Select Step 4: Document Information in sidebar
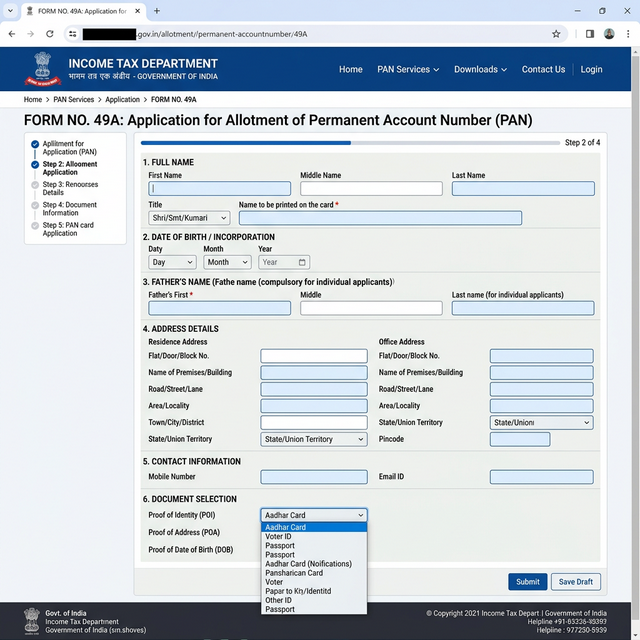 (x=69, y=209)
